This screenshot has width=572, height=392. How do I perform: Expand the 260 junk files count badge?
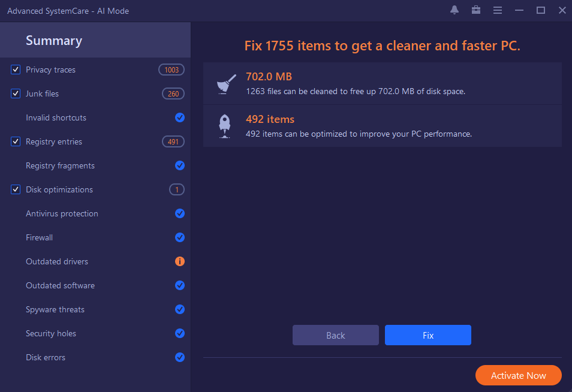173,94
